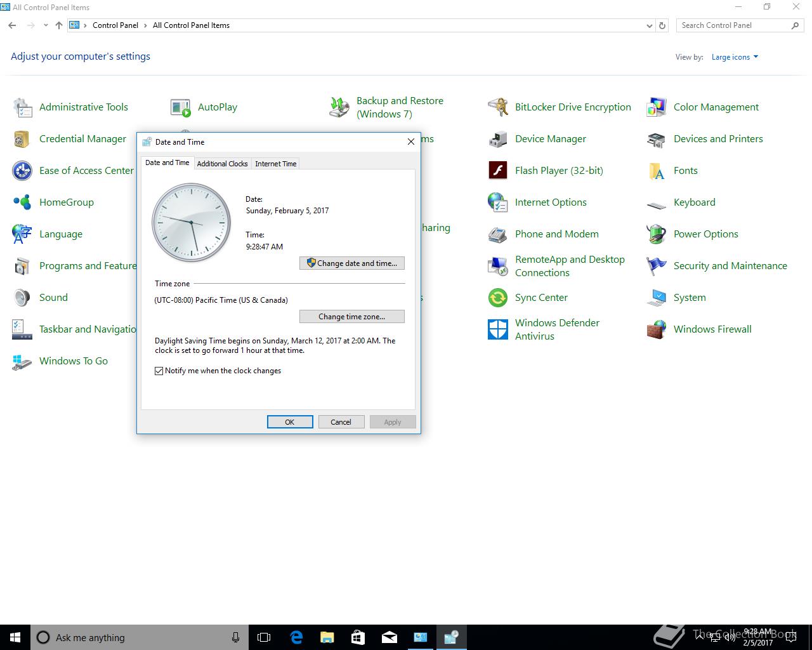The width and height of the screenshot is (812, 650).
Task: Click the Cortana microphone icon
Action: [x=236, y=637]
